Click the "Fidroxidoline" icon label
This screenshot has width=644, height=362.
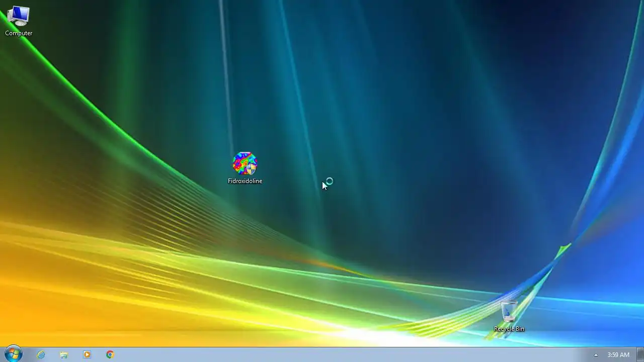[x=245, y=181]
